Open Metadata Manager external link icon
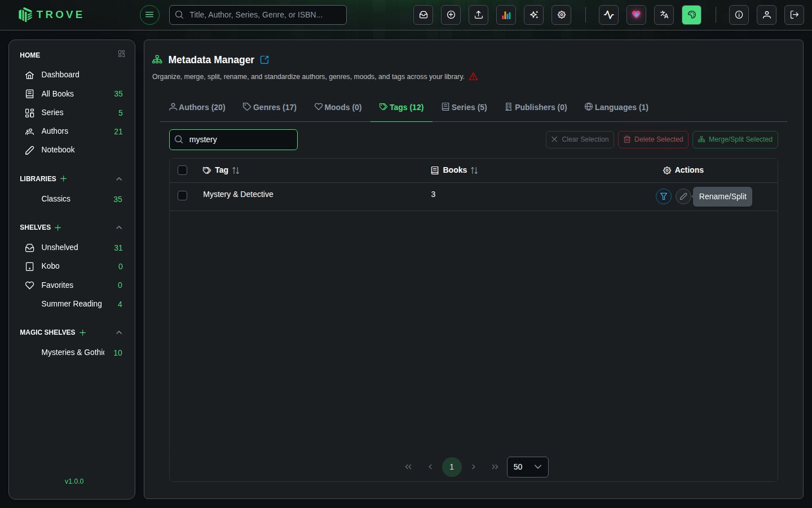This screenshot has width=812, height=508. point(264,60)
